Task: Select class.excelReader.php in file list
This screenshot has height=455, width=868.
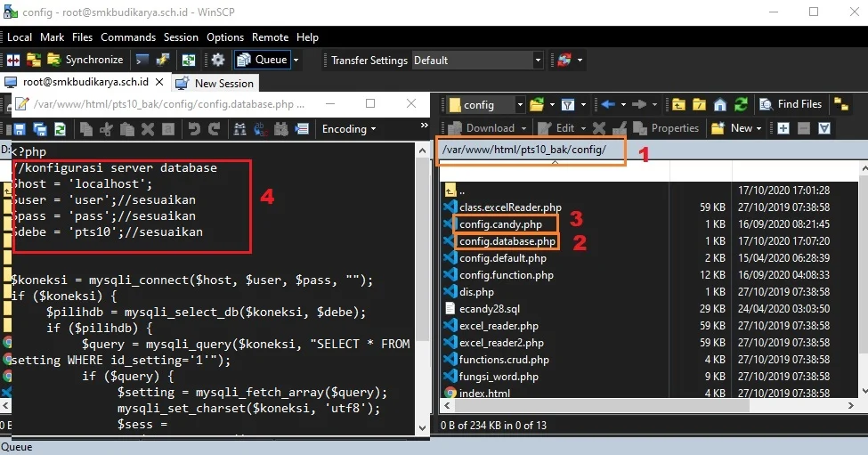Action: click(510, 207)
